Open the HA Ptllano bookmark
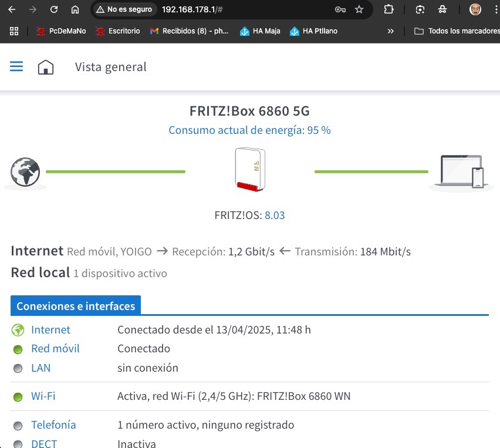The width and height of the screenshot is (500, 448). (313, 31)
